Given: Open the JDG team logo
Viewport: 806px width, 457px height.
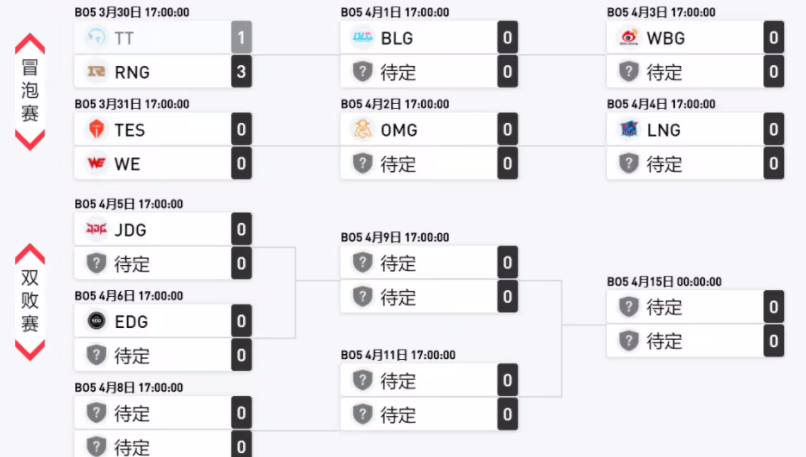Looking at the screenshot, I should pyautogui.click(x=96, y=230).
